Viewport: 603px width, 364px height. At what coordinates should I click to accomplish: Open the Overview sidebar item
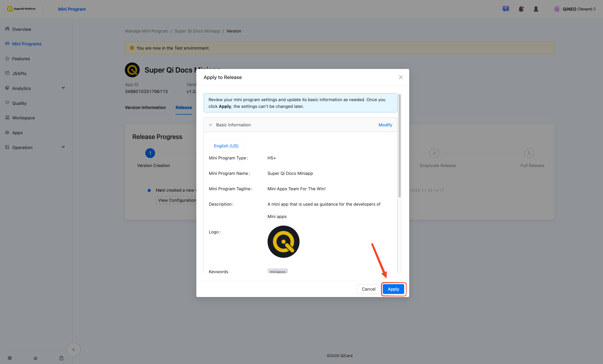coord(22,29)
